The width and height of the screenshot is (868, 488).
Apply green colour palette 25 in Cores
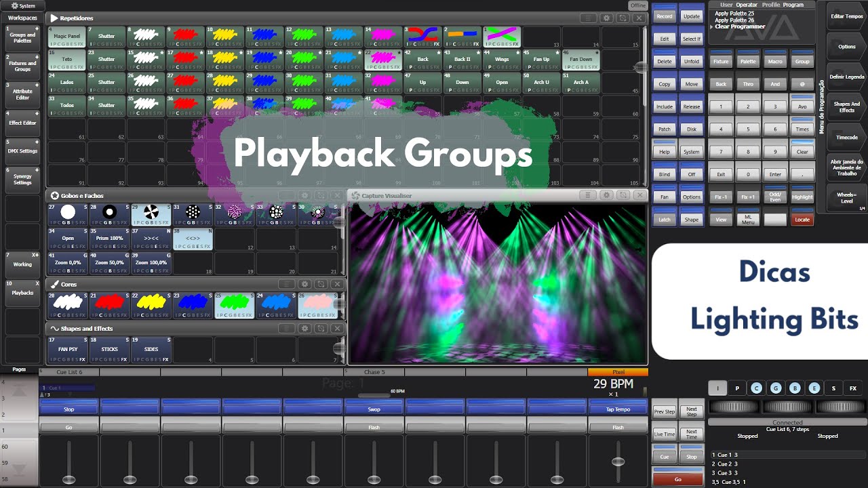tap(235, 306)
